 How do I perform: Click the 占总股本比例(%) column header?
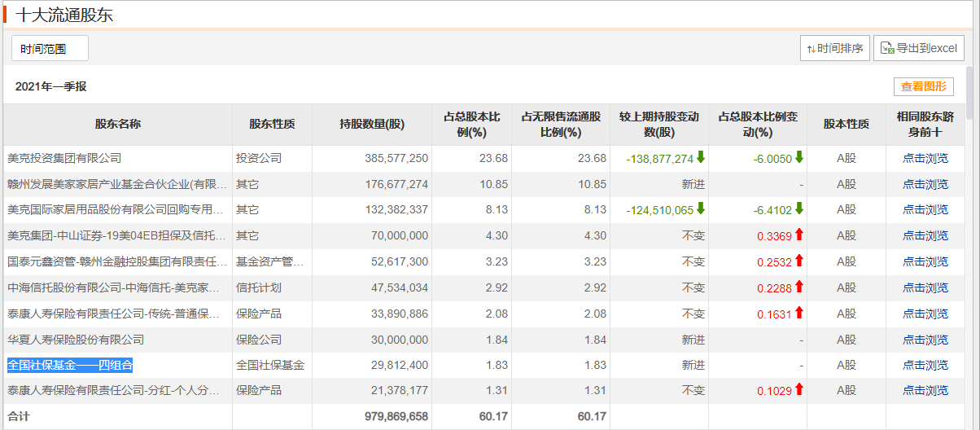point(471,125)
